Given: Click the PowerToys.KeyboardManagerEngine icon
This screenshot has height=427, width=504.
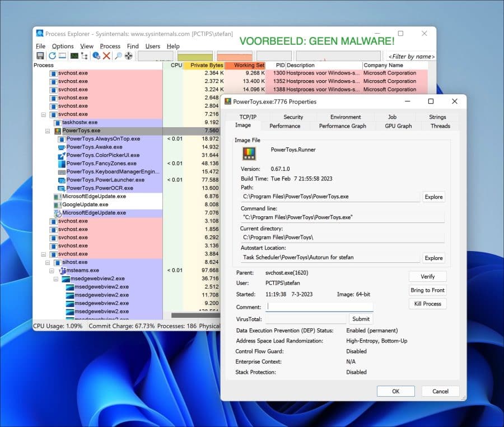Looking at the screenshot, I should coord(62,172).
